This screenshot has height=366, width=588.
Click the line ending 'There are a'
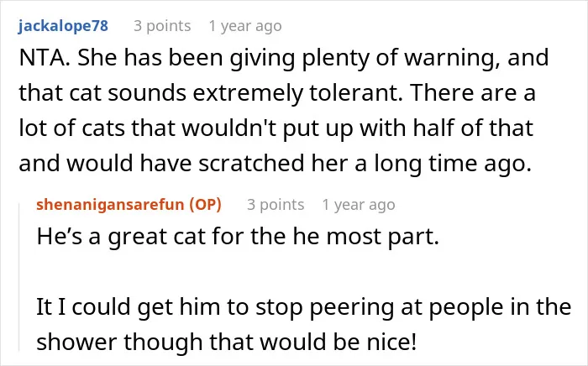point(276,93)
